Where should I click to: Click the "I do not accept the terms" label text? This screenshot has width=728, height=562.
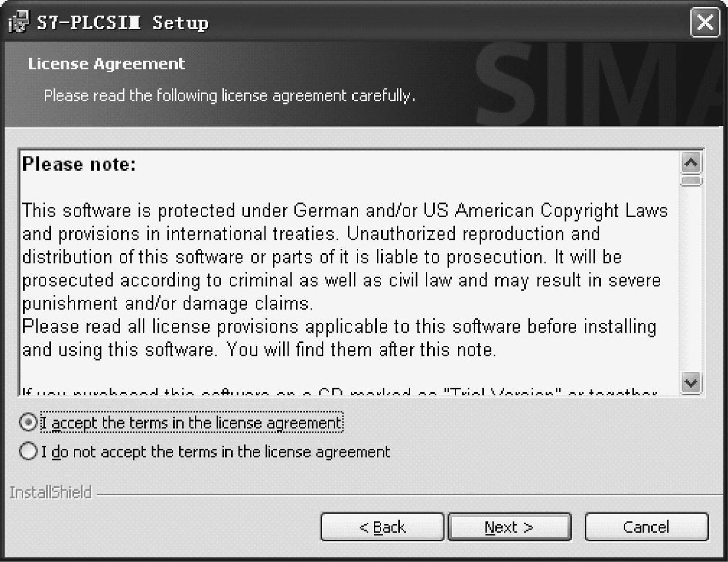(215, 452)
